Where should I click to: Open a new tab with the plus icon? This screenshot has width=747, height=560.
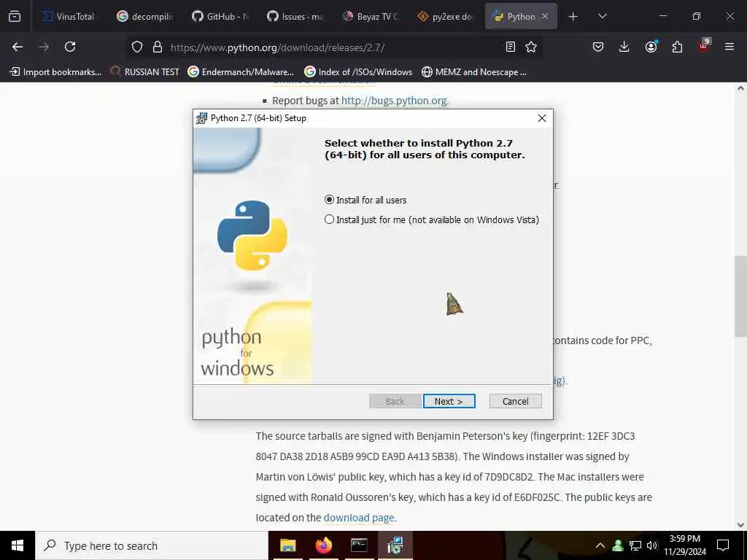573,17
